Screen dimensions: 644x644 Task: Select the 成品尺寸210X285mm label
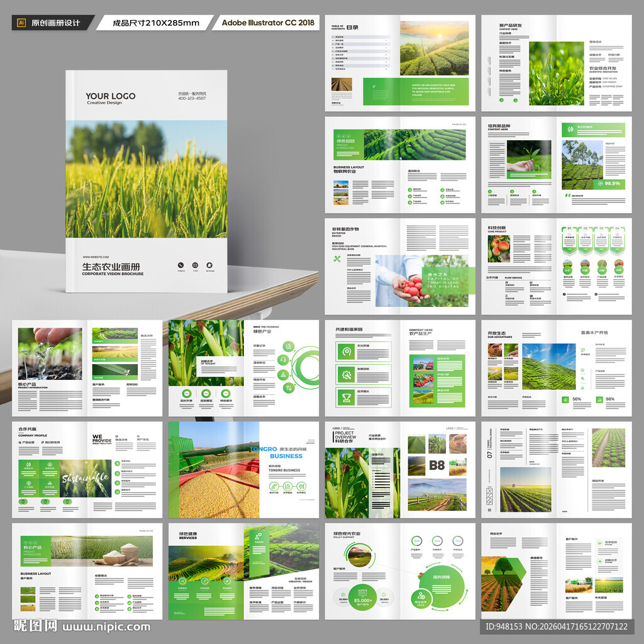click(x=156, y=23)
